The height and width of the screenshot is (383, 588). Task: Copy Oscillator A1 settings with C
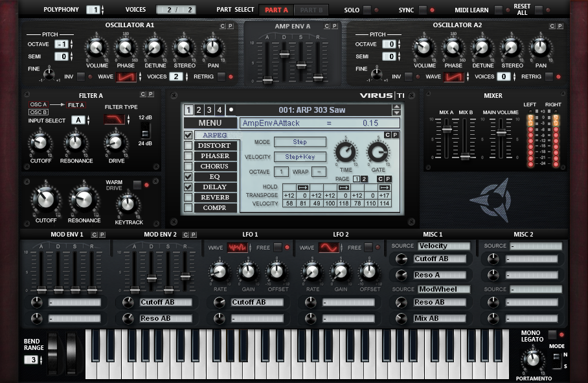tap(223, 26)
